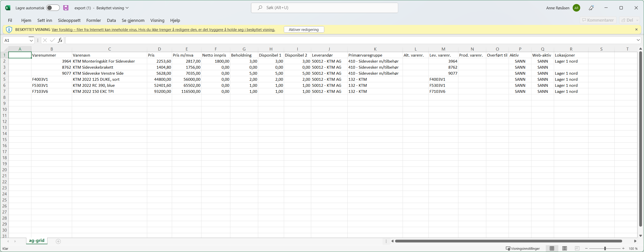The width and height of the screenshot is (644, 252).
Task: Click the Name Box showing A1
Action: [16, 40]
